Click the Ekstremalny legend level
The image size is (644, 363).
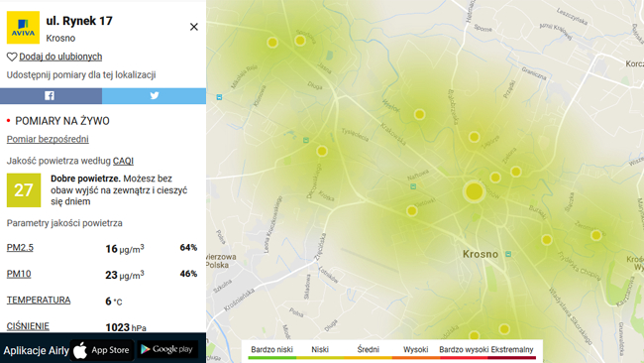(x=512, y=350)
